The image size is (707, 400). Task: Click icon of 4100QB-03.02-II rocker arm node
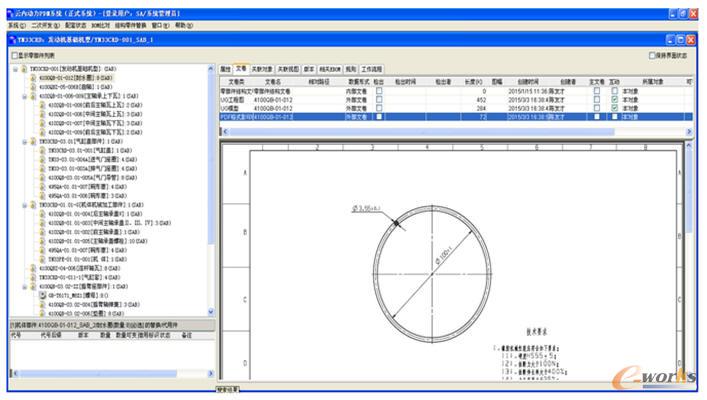coord(32,286)
